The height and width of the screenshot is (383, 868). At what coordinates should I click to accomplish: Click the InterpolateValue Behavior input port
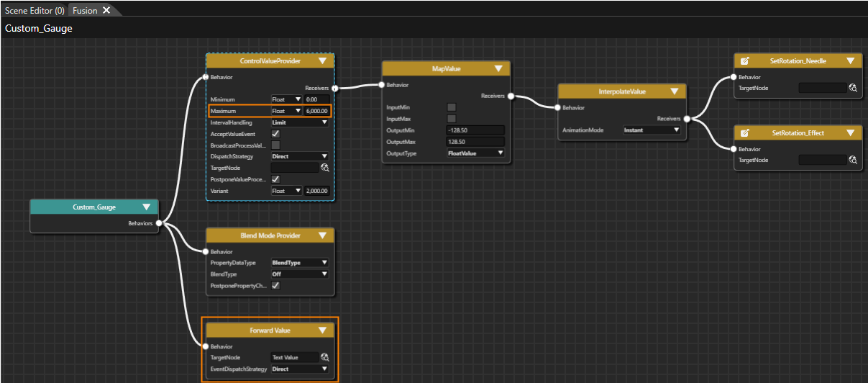click(557, 108)
